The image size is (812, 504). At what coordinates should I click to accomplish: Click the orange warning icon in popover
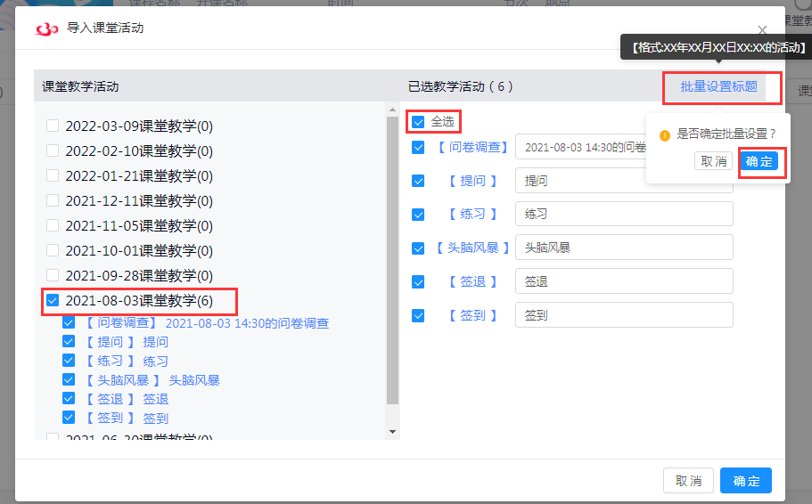664,135
